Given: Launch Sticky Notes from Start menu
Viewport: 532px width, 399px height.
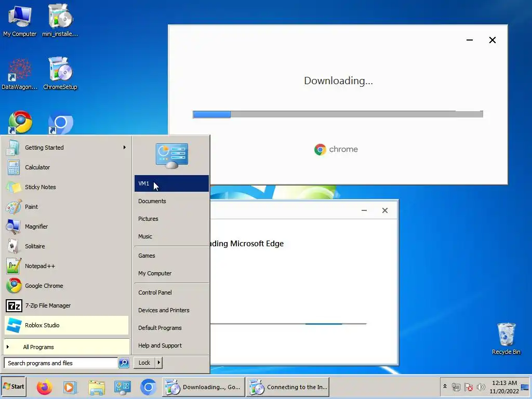Looking at the screenshot, I should click(x=66, y=187).
